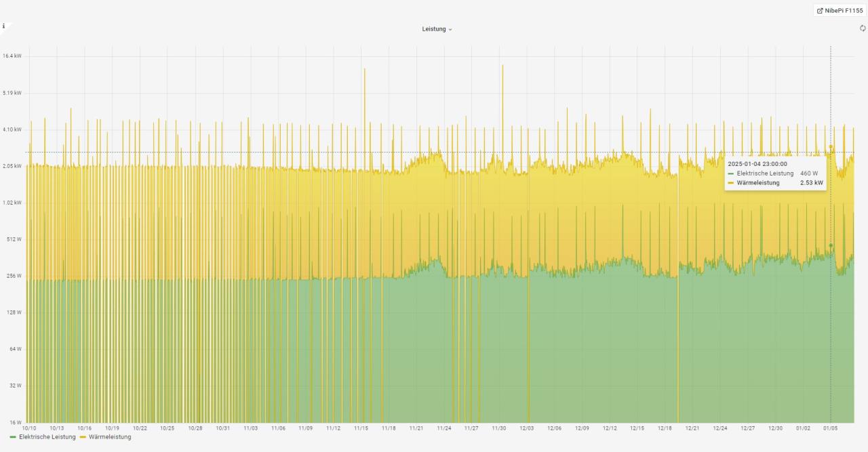Click the tooltip timestamp 2025-01-04 23:00:00
The height and width of the screenshot is (452, 868).
[x=757, y=164]
